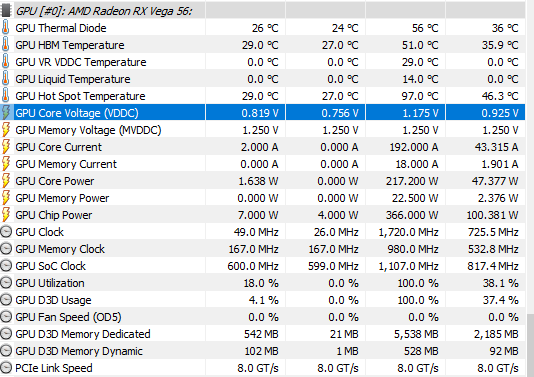Select the PCIe Link Speed label
The width and height of the screenshot is (534, 377).
(54, 368)
